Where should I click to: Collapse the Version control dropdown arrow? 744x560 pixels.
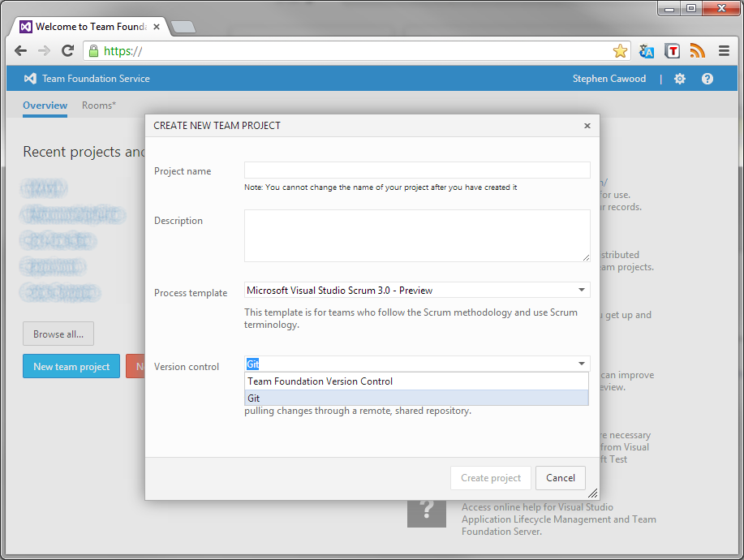[x=581, y=364]
